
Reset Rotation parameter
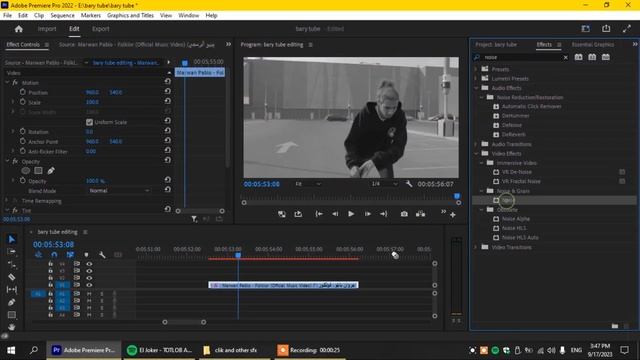[167, 131]
